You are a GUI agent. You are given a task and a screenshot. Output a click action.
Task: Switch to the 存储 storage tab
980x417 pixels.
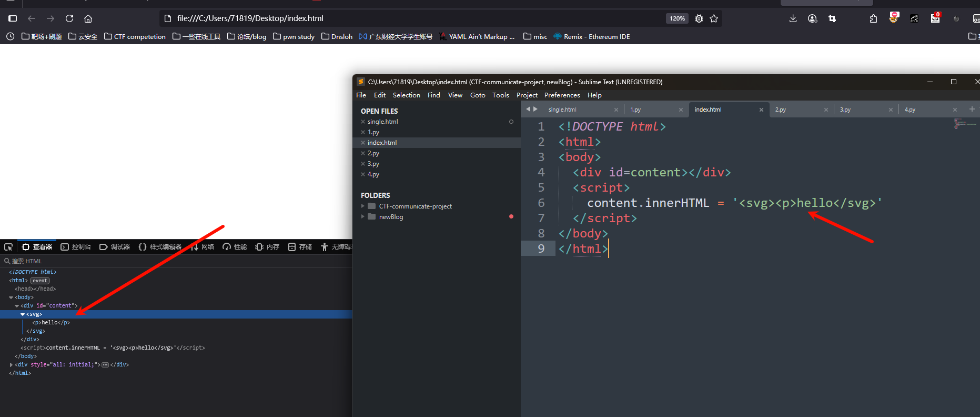300,247
